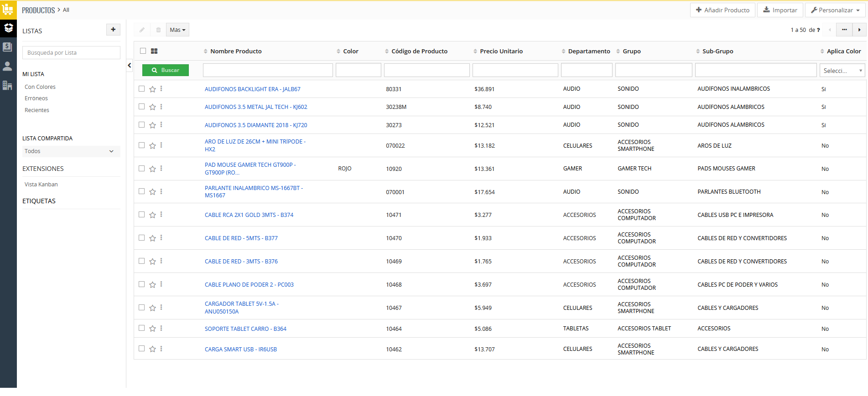Star the CABLE RCA 2X1 GOLD row
The width and height of the screenshot is (868, 396).
coord(153,215)
